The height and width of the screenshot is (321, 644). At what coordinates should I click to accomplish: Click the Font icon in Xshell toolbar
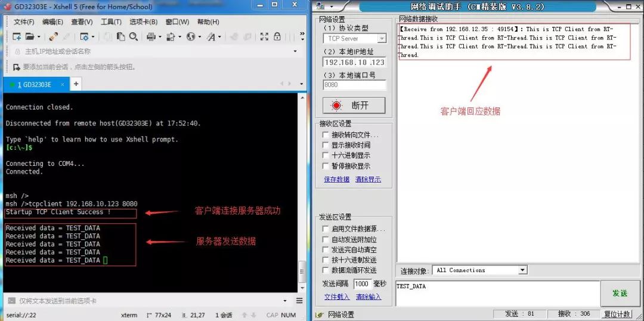coord(210,36)
